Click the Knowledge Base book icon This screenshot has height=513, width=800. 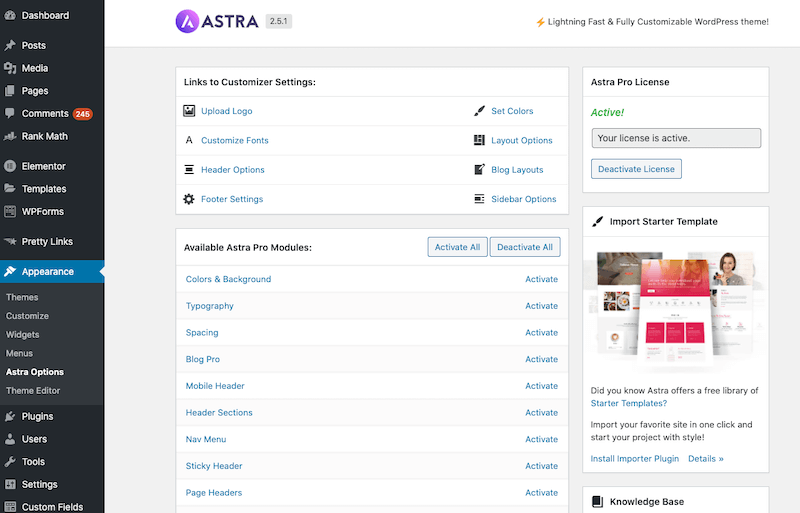click(597, 501)
